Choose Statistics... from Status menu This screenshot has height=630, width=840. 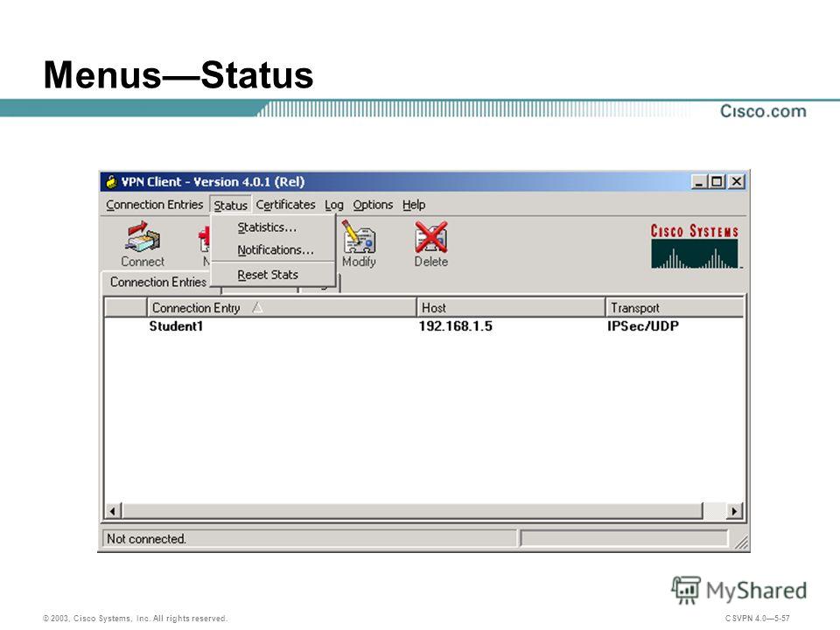pyautogui.click(x=273, y=227)
